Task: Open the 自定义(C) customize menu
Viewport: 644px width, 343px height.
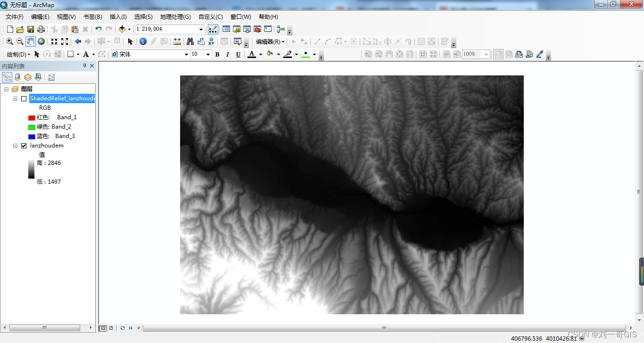Action: coord(211,17)
